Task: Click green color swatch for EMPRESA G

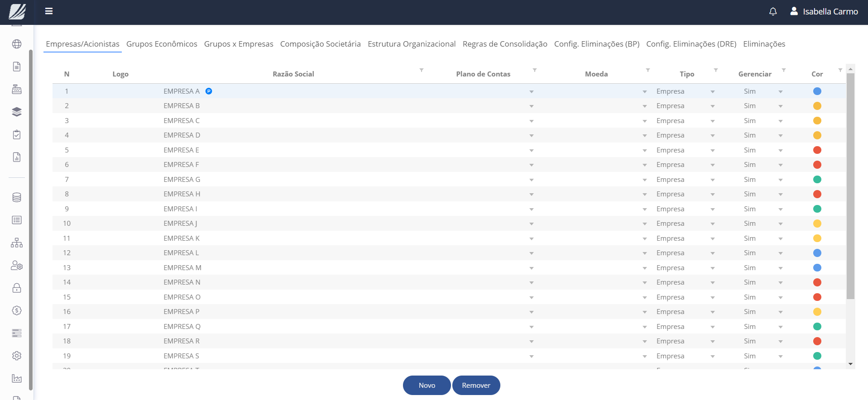Action: pyautogui.click(x=817, y=179)
